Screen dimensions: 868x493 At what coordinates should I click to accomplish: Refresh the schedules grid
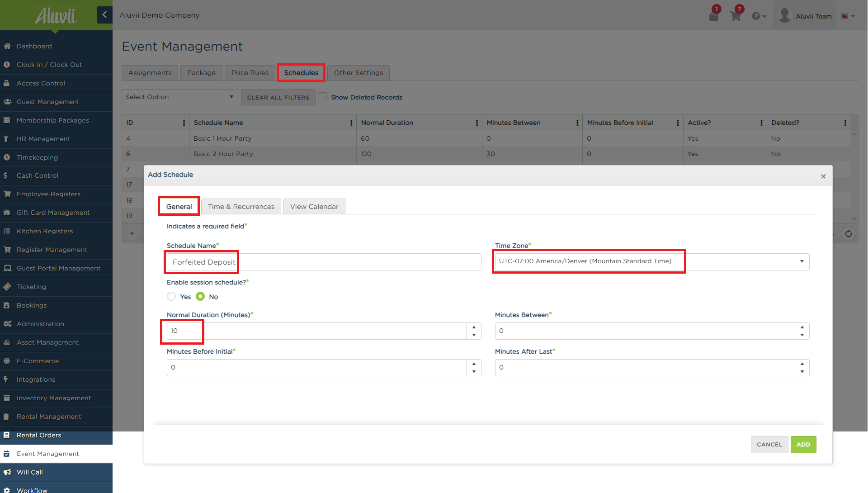click(x=849, y=233)
